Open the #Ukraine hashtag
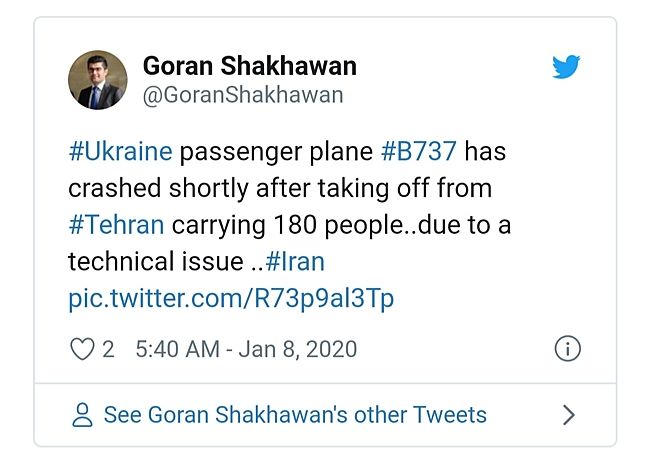The width and height of the screenshot is (650, 464). 120,152
